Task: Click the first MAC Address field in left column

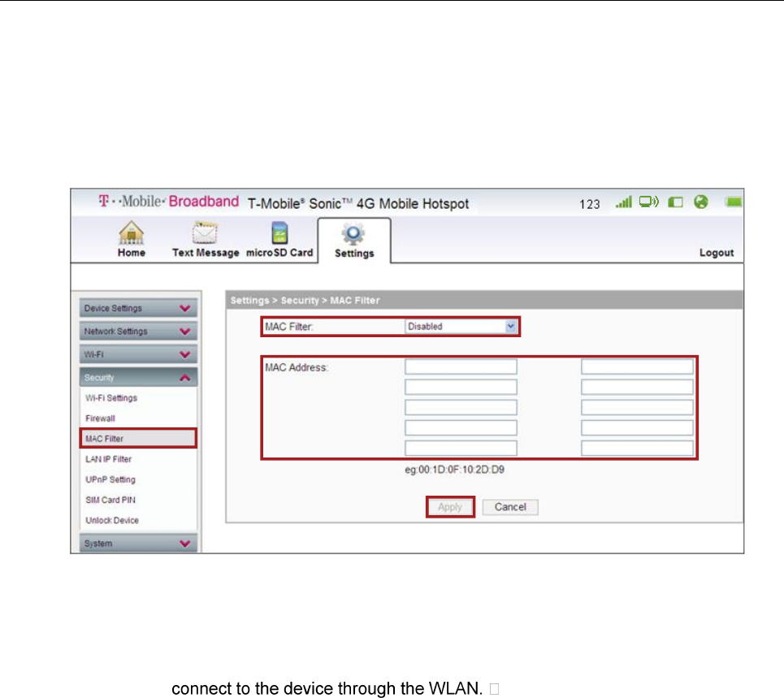Action: (x=461, y=366)
